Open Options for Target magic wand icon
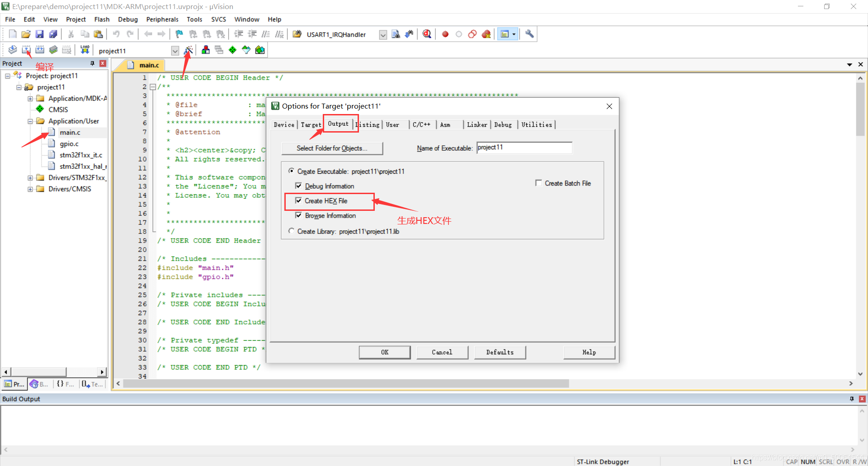 (189, 50)
